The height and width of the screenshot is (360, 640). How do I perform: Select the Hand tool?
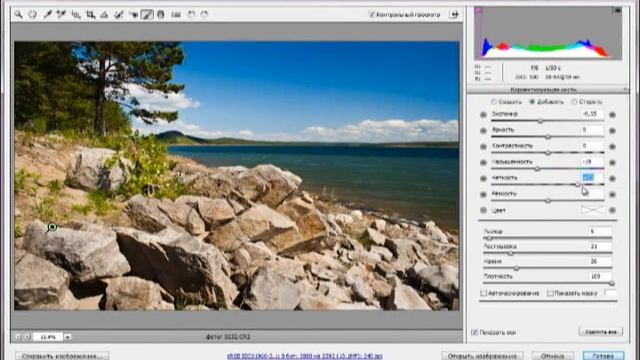(x=33, y=15)
